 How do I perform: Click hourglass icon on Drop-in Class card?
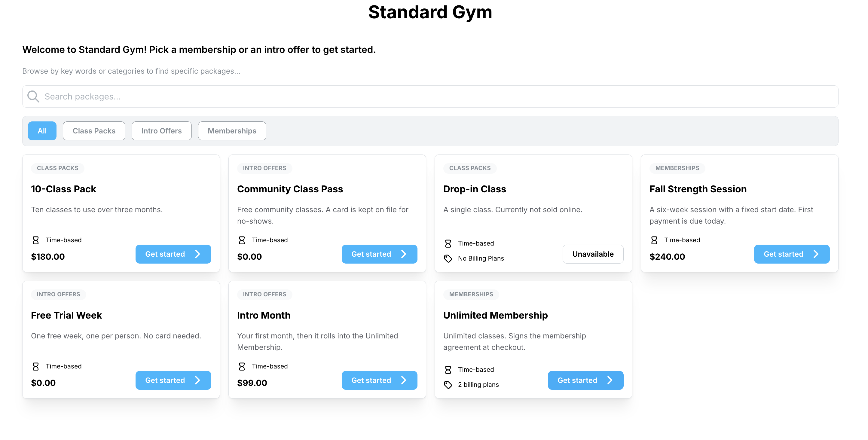(x=448, y=243)
